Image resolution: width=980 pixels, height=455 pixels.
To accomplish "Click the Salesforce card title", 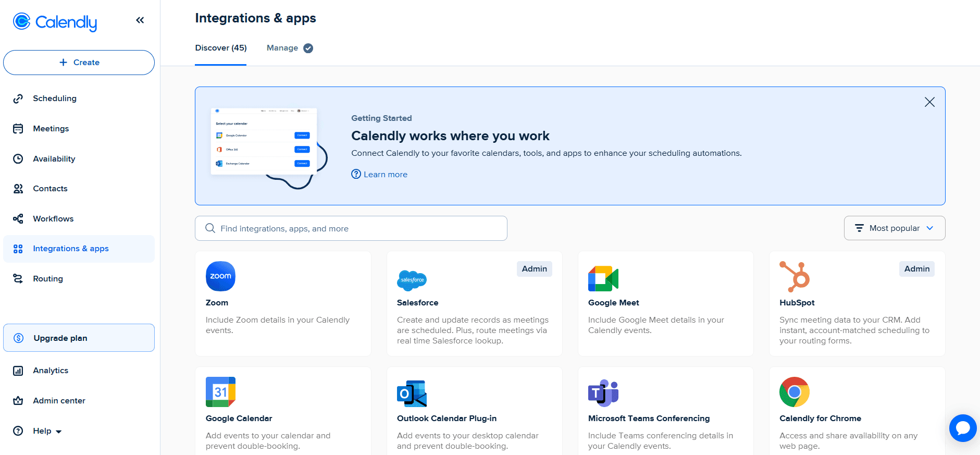I will [417, 303].
